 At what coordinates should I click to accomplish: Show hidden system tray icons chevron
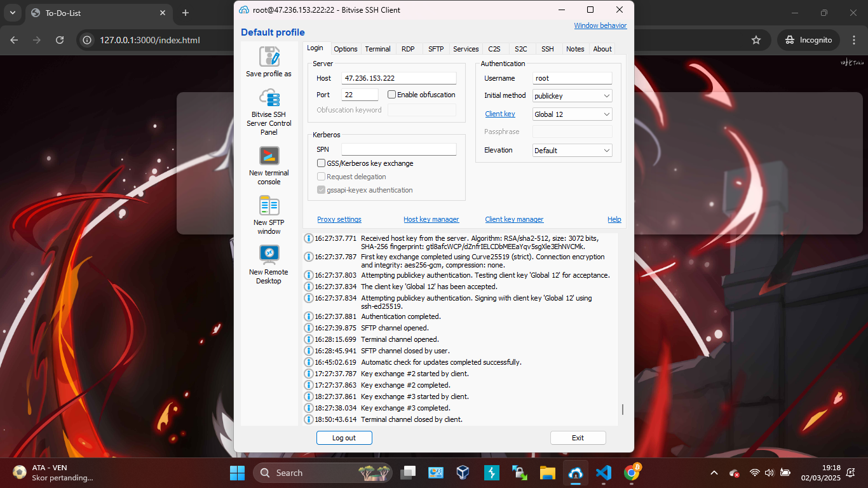pyautogui.click(x=714, y=473)
